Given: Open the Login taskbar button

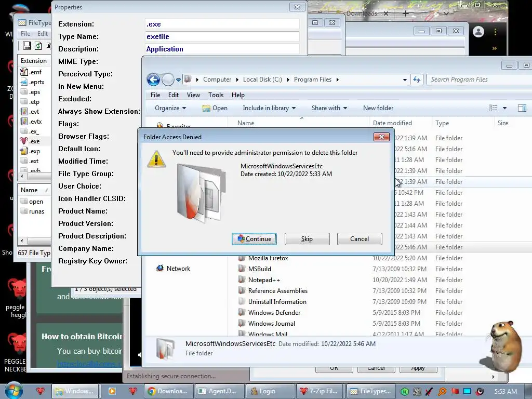Looking at the screenshot, I should tap(270, 391).
